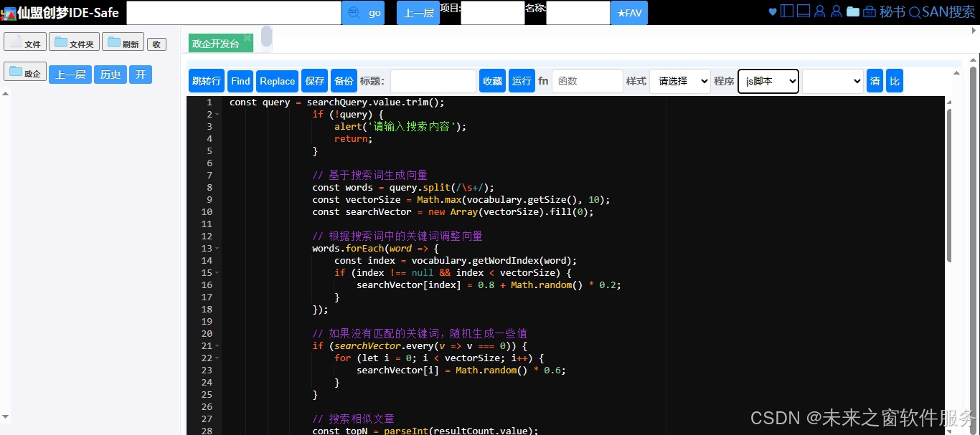Open the 程序 js脚本 dropdown
This screenshot has height=435, width=980.
pos(768,81)
